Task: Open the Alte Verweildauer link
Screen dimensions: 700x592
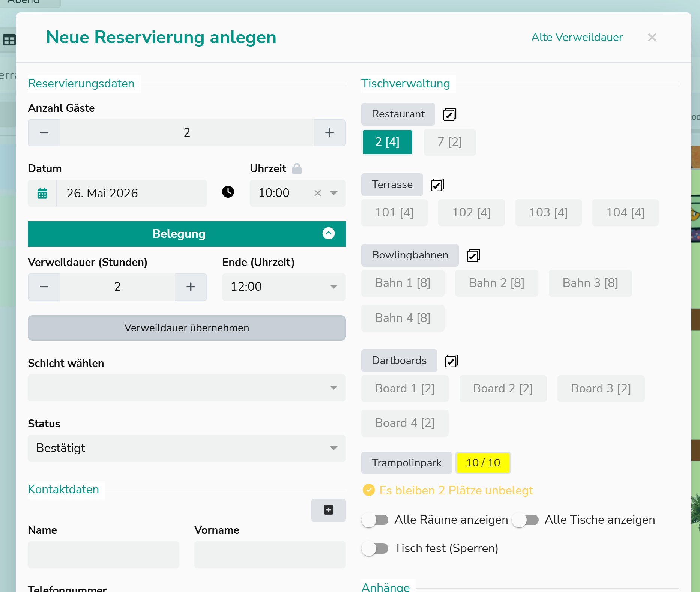Action: click(577, 37)
